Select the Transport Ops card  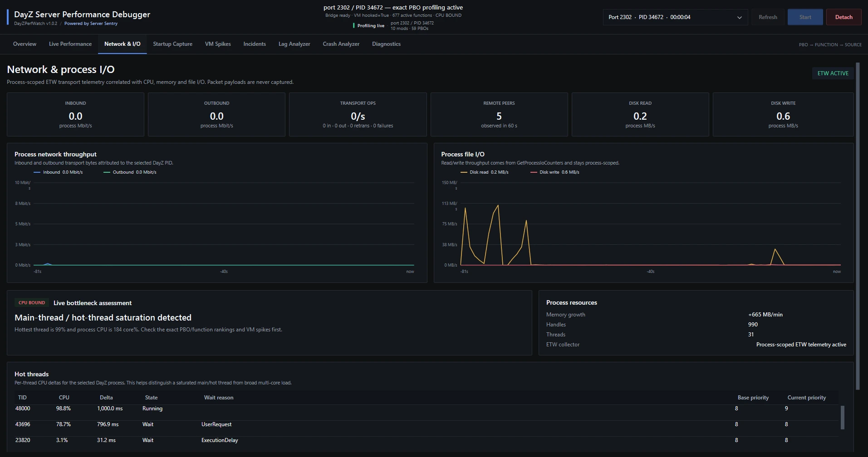click(x=358, y=114)
